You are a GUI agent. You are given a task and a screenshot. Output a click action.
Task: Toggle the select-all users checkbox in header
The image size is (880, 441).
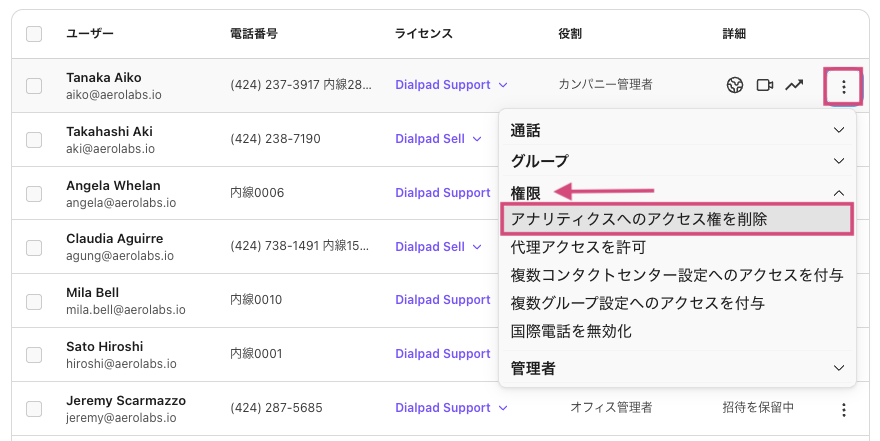coord(34,34)
